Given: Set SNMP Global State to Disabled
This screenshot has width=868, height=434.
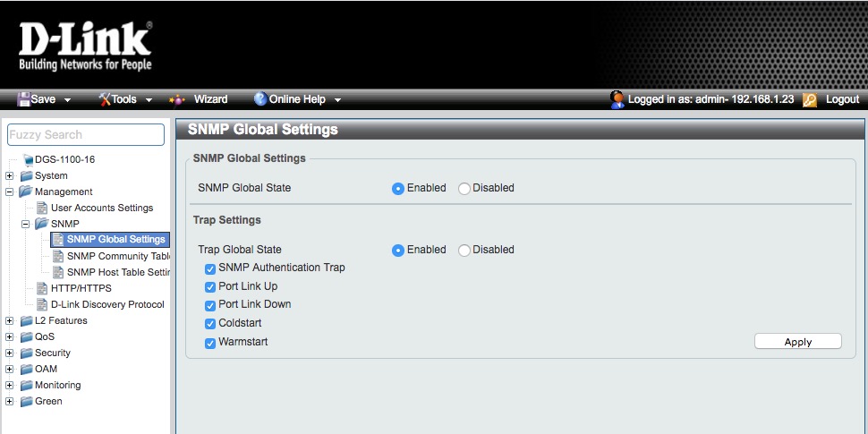Looking at the screenshot, I should (x=464, y=189).
